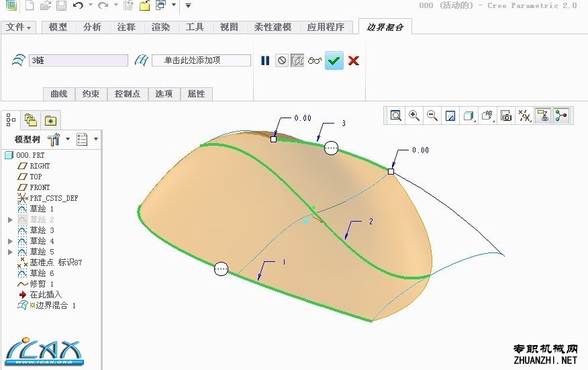The width and height of the screenshot is (588, 370).
Task: Click the model tree show list icon
Action: 82,139
